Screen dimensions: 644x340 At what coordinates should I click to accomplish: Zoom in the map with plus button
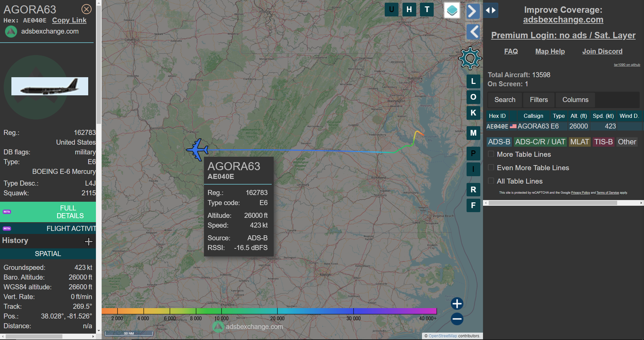tap(457, 303)
